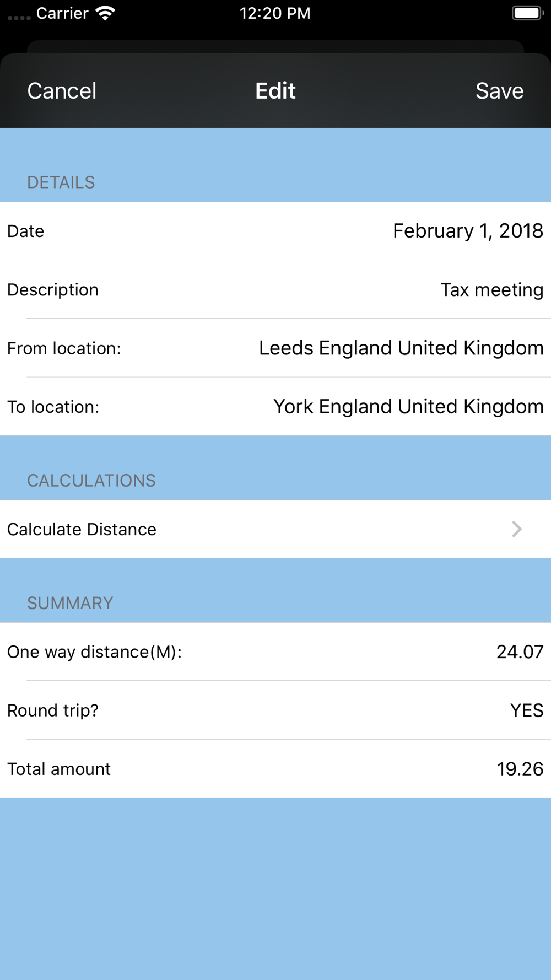Tap the CALCULATIONS section header
This screenshot has width=551, height=980.
click(x=91, y=481)
